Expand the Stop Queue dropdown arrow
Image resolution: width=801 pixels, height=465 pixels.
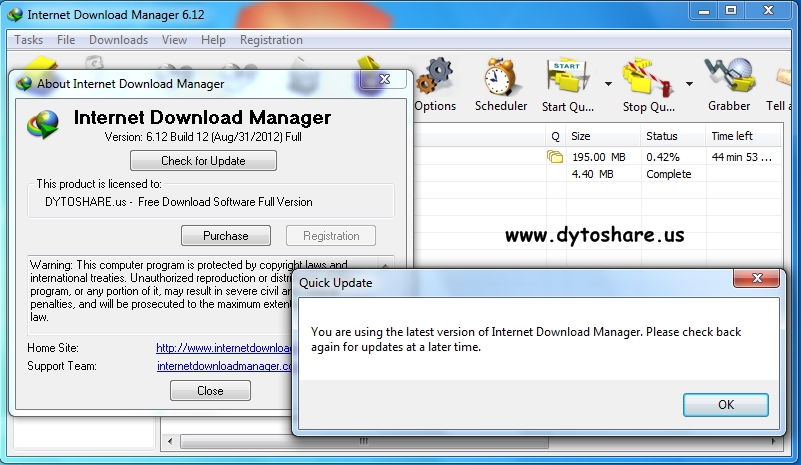click(x=689, y=84)
